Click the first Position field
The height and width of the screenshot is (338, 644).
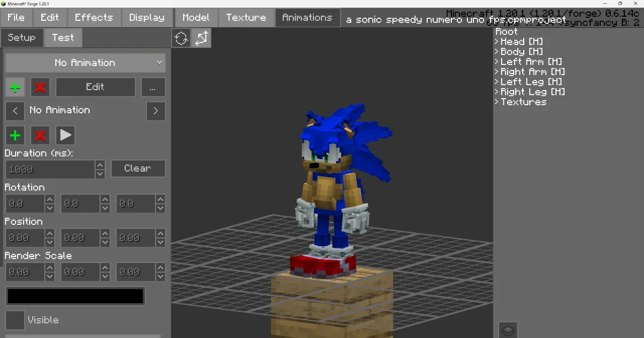point(25,238)
